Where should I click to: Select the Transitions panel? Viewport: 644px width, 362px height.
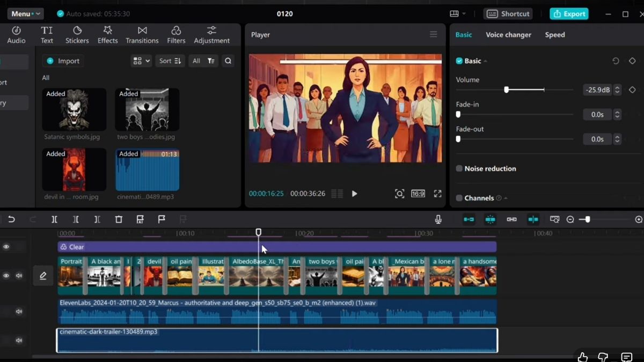142,34
